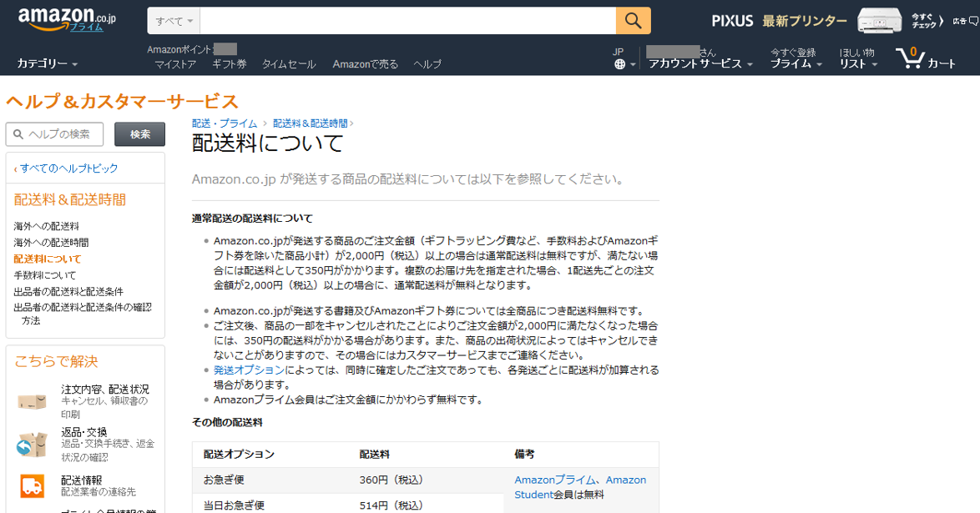Click 配送・プライム breadcrumb link

[x=225, y=123]
